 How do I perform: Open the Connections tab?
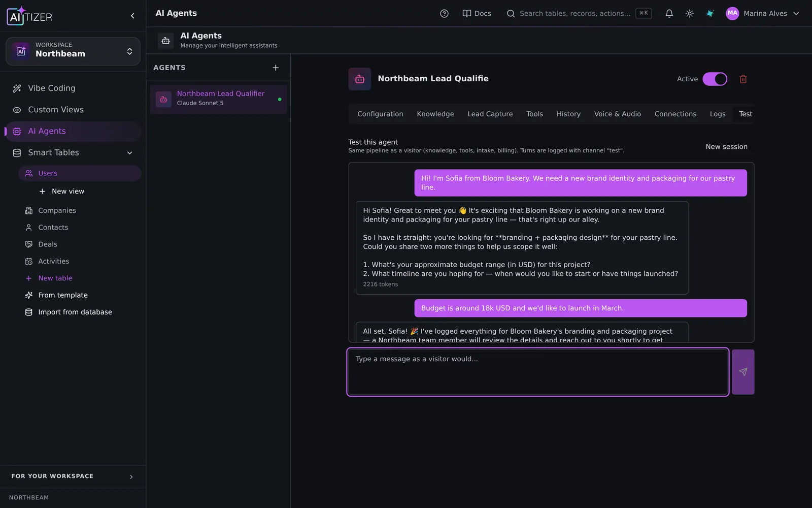pos(675,114)
